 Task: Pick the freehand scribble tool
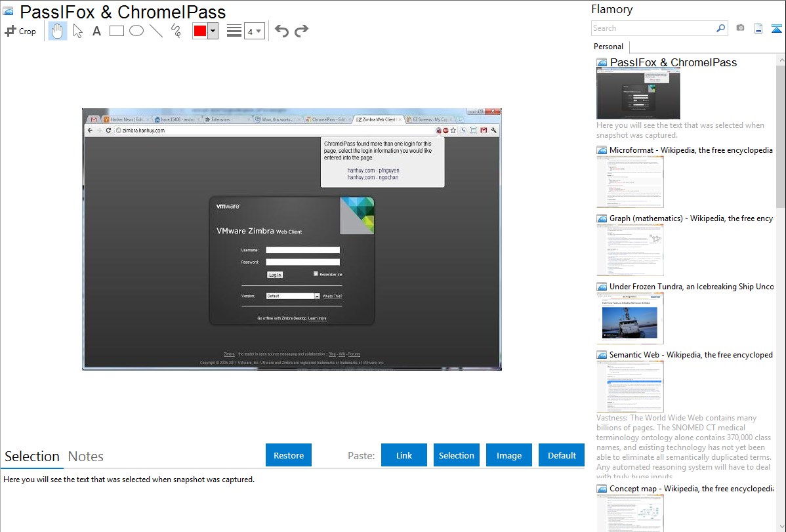click(176, 31)
